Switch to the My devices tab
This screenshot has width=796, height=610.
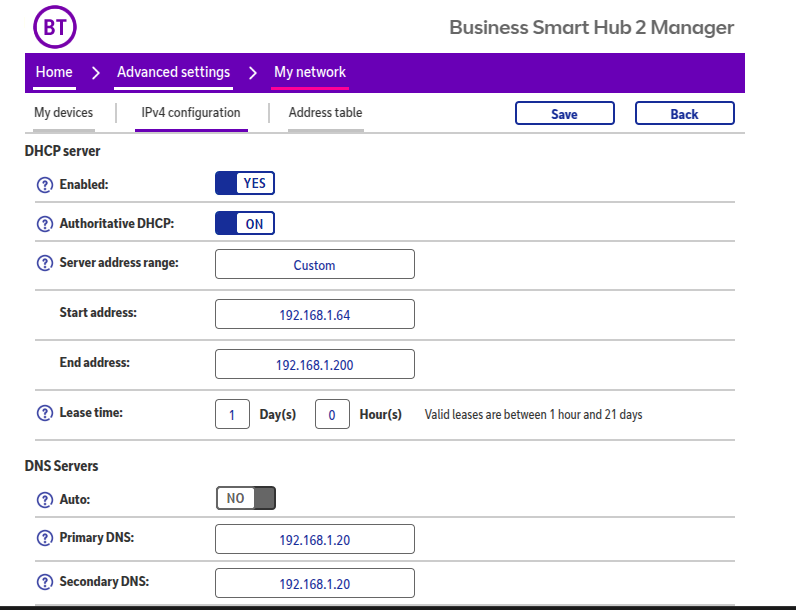[x=63, y=113]
